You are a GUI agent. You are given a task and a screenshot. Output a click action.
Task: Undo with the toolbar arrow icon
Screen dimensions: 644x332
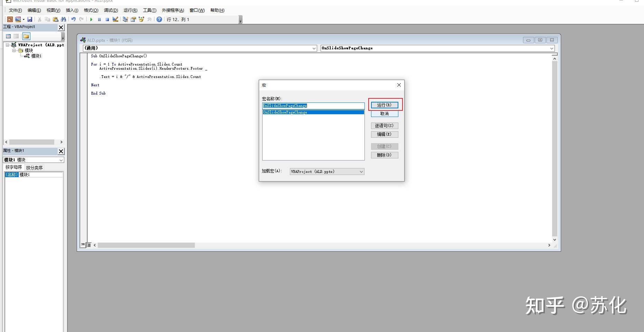tap(73, 19)
